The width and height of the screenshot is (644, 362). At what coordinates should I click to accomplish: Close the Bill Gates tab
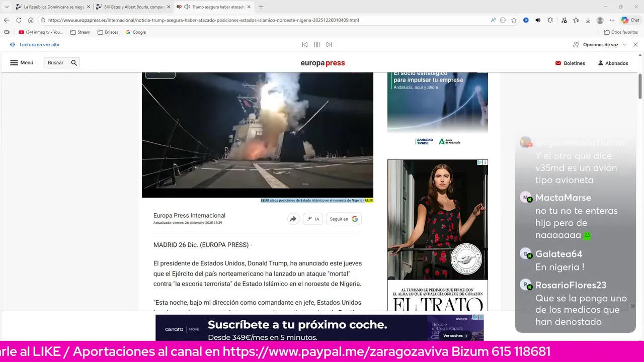point(169,7)
